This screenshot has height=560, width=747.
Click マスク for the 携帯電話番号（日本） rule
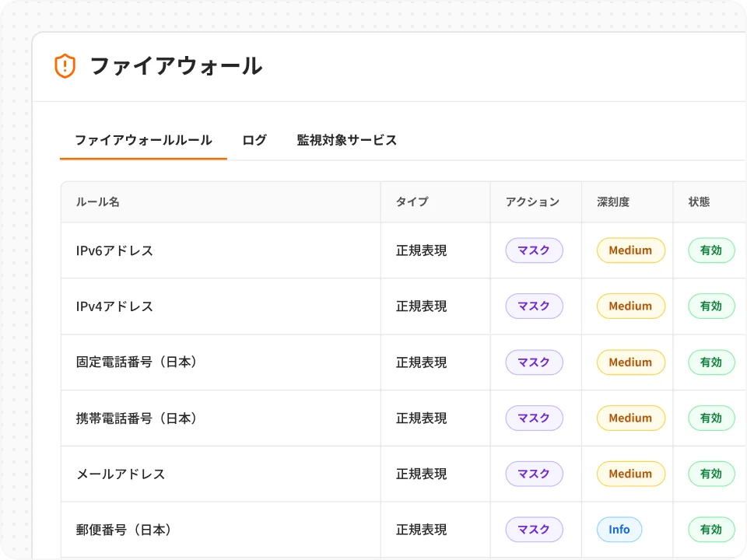coord(535,418)
